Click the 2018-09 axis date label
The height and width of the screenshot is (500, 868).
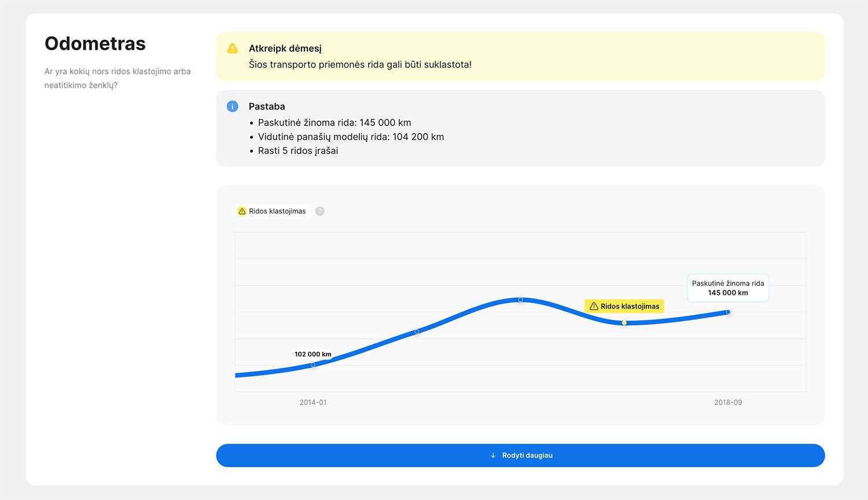point(728,402)
